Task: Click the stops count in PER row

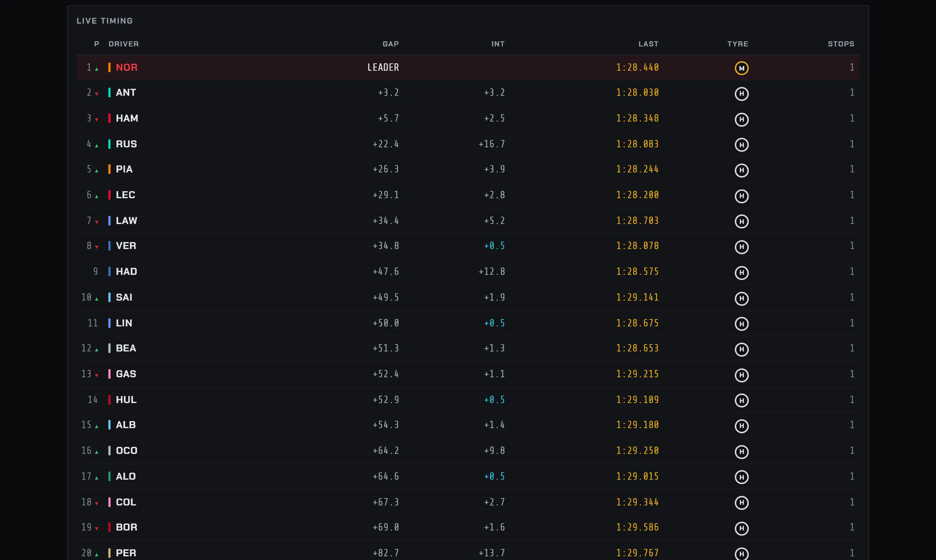Action: [852, 553]
